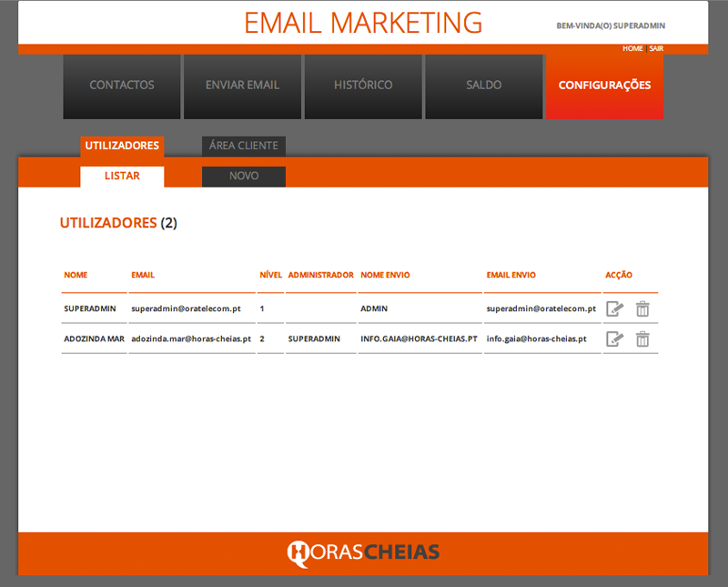Screen dimensions: 728x587
Task: Click the NÍVEL column header
Action: click(x=270, y=275)
